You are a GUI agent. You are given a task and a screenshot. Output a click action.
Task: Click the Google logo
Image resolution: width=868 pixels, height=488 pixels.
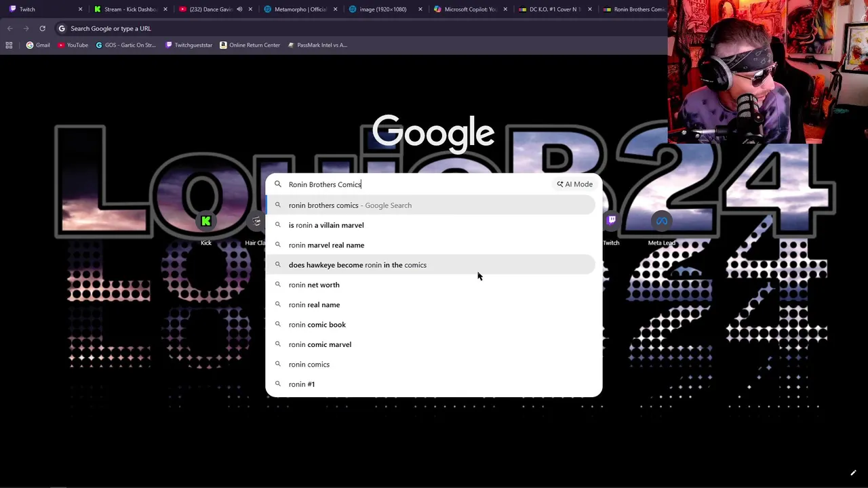tap(433, 133)
